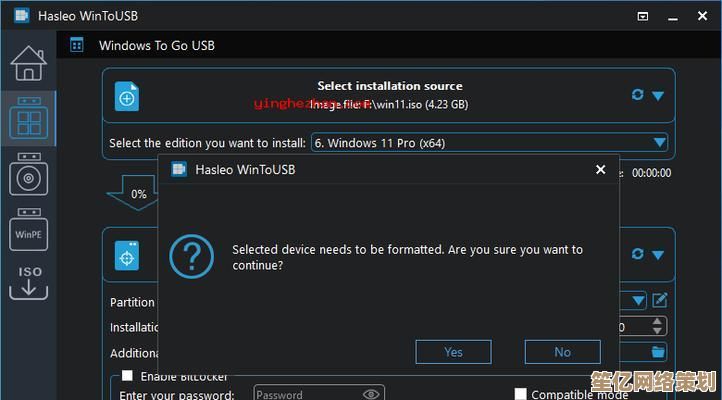722x400 pixels.
Task: Show password with eye icon
Action: click(371, 394)
